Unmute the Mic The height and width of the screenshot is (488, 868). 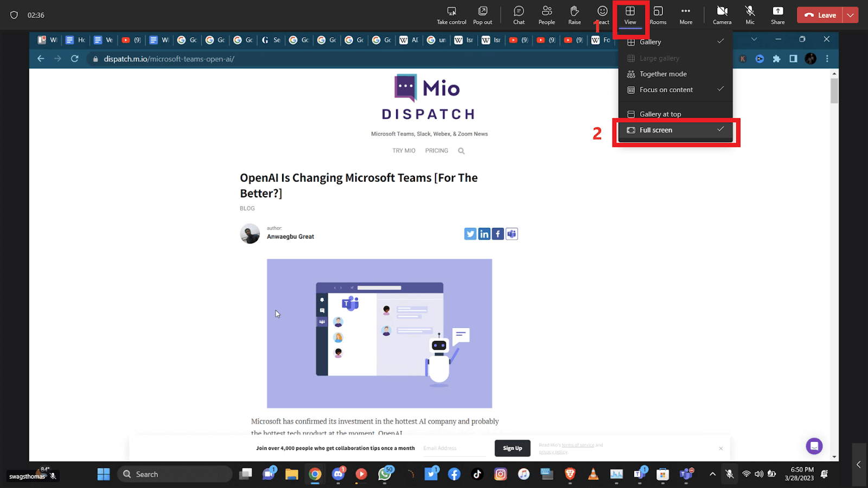coord(750,15)
